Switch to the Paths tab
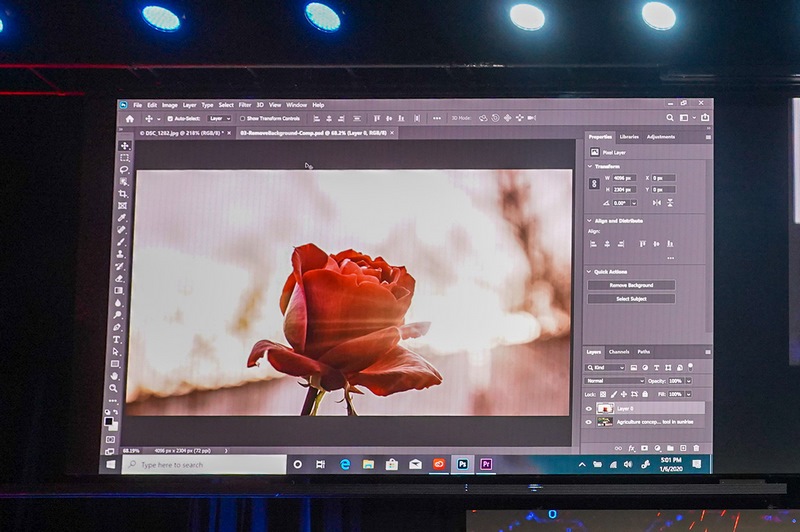 coord(644,351)
